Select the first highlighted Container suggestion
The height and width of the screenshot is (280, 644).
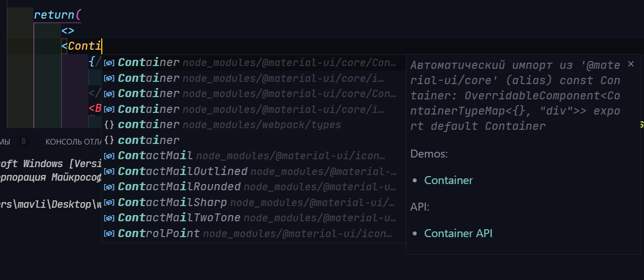[253, 62]
